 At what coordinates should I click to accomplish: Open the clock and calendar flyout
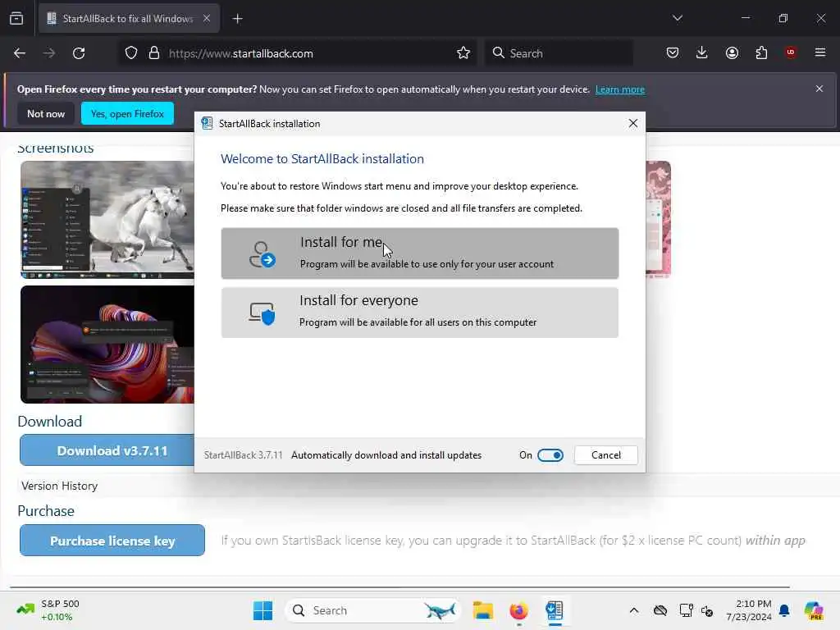(x=748, y=610)
